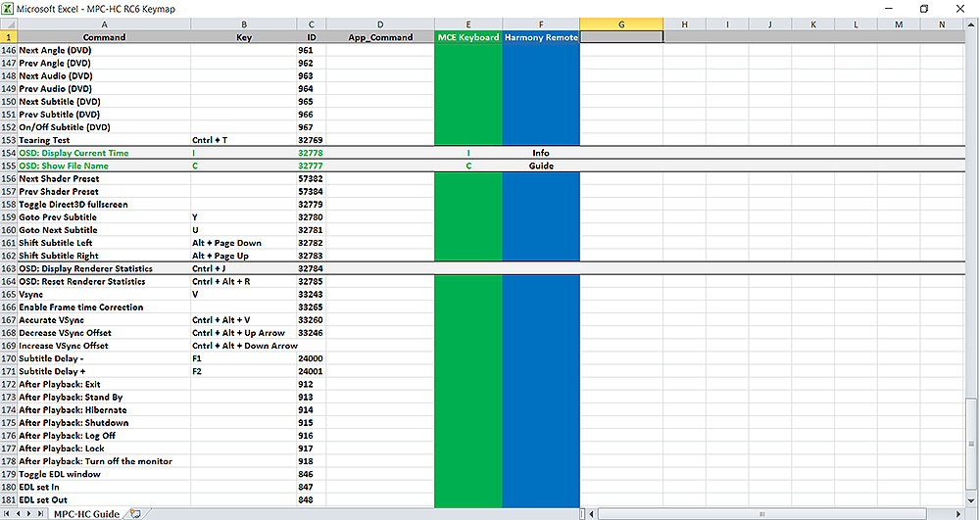Select row header 181
The image size is (980, 520).
(9, 500)
